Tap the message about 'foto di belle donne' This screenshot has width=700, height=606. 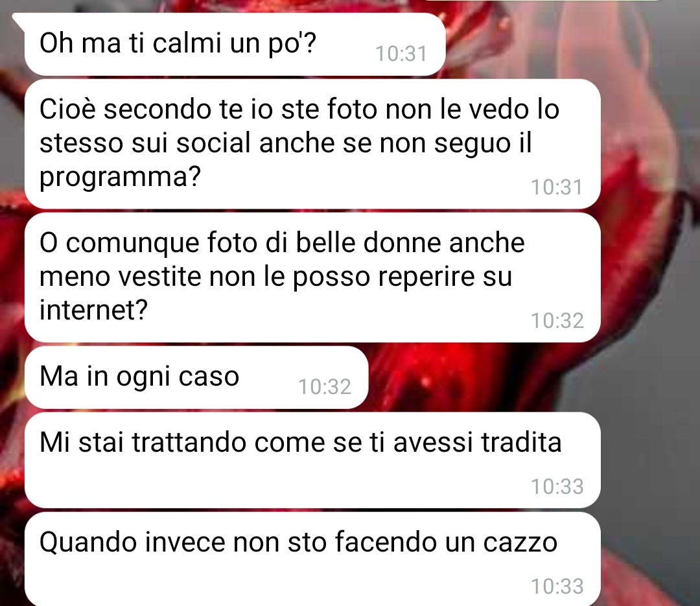click(x=312, y=277)
